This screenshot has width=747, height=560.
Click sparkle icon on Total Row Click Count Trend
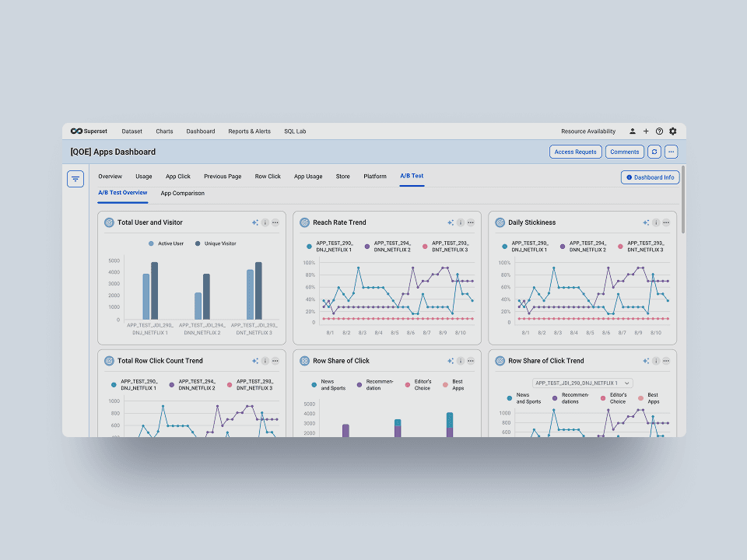255,361
